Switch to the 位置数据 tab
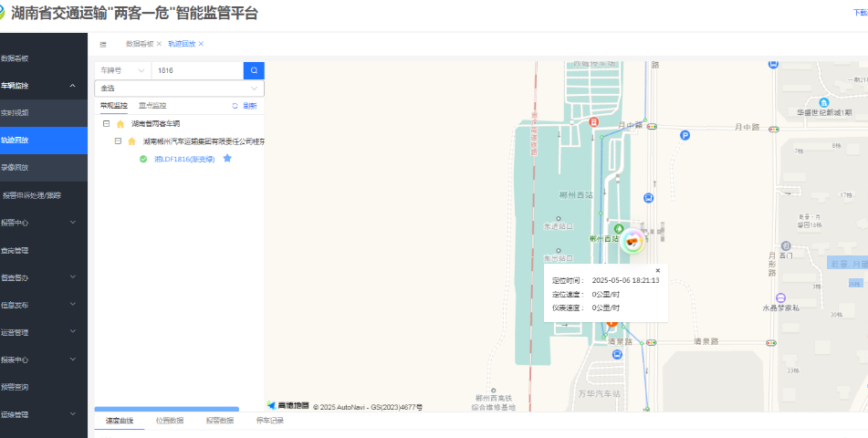This screenshot has width=868, height=438. (x=169, y=421)
